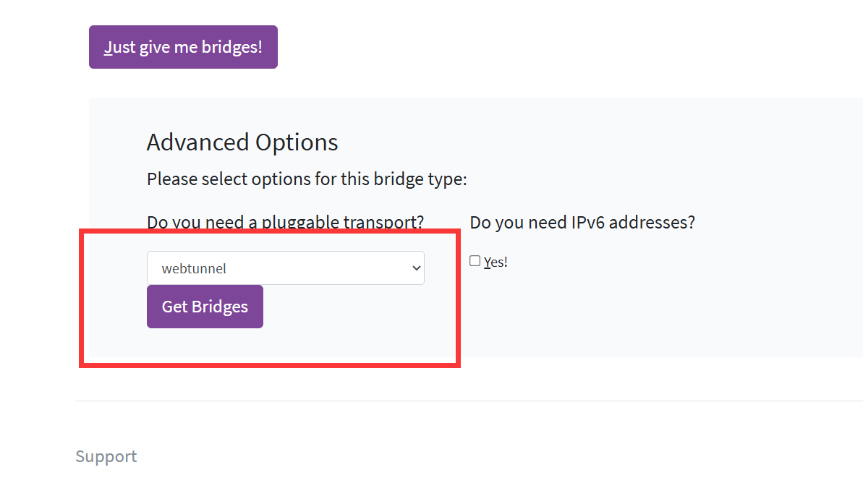863x504 pixels.
Task: Click the word 'IPv6' in the question label
Action: 588,222
